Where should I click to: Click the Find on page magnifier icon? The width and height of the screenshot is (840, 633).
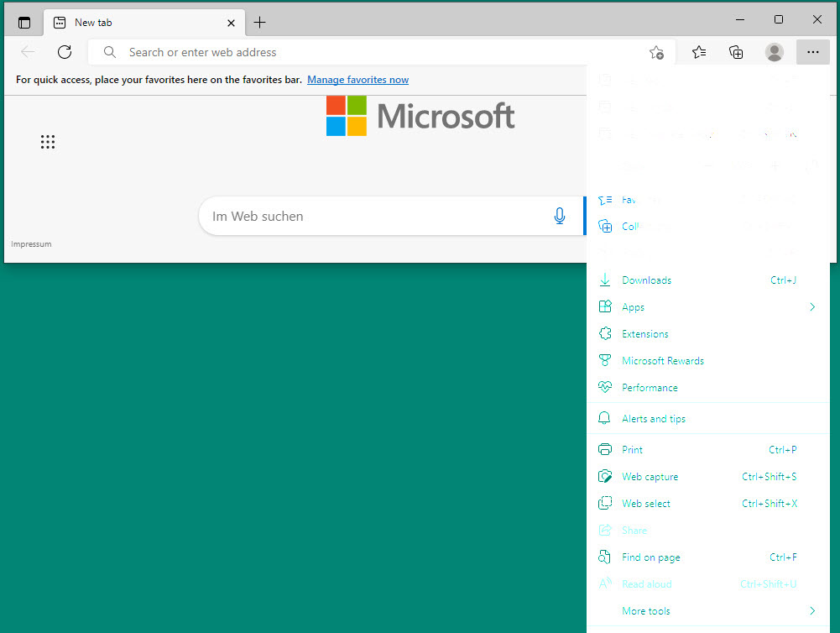[605, 557]
